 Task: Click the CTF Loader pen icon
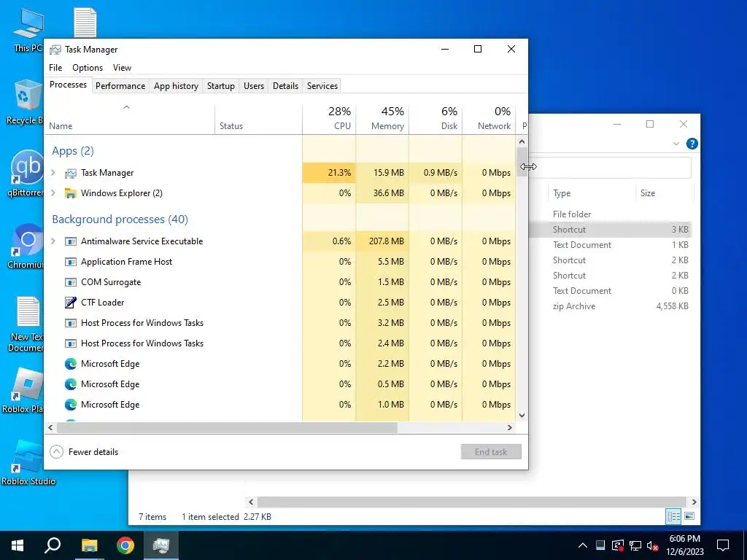point(71,303)
